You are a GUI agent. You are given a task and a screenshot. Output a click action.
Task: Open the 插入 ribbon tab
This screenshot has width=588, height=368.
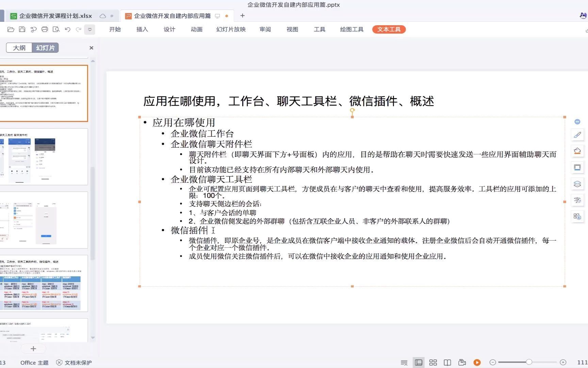(x=142, y=29)
